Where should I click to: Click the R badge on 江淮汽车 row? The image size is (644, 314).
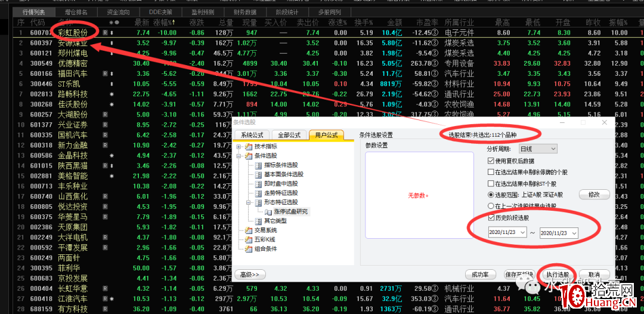[105, 299]
